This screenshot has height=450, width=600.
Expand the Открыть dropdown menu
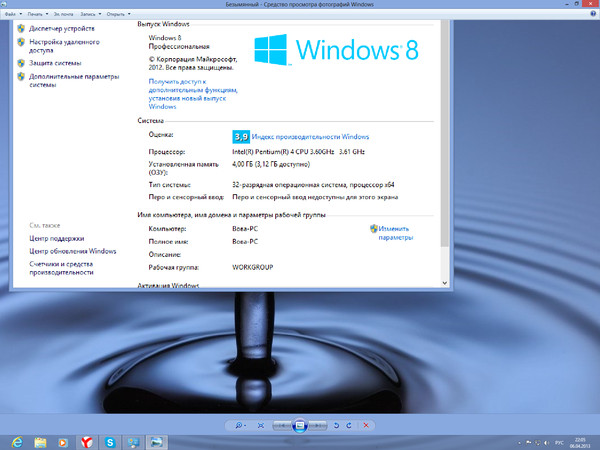pos(117,16)
